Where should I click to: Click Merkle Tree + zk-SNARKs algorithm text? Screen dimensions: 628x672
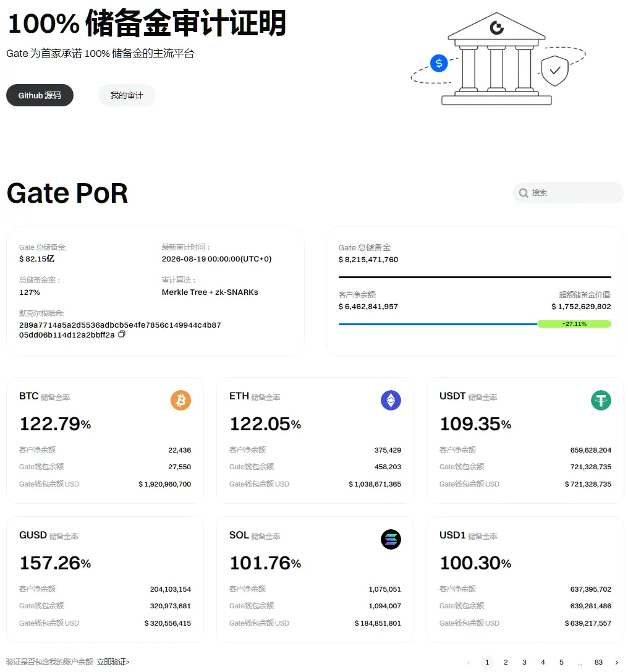click(x=210, y=292)
